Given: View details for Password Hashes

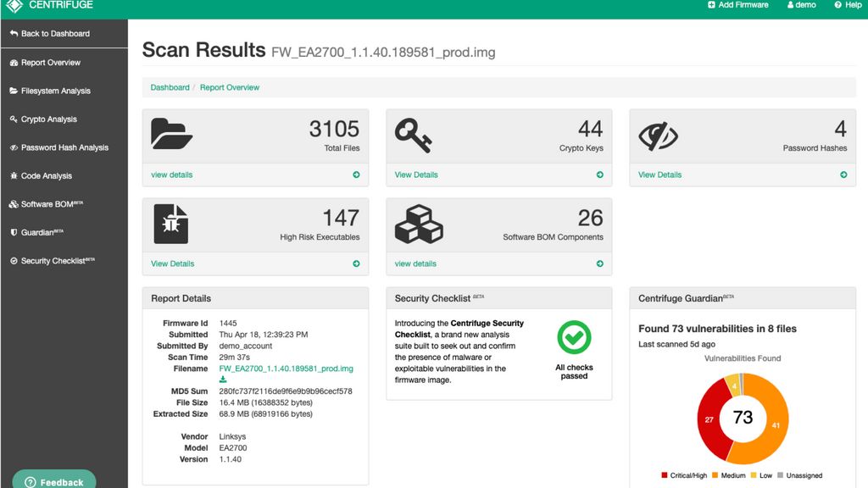Looking at the screenshot, I should coord(659,175).
